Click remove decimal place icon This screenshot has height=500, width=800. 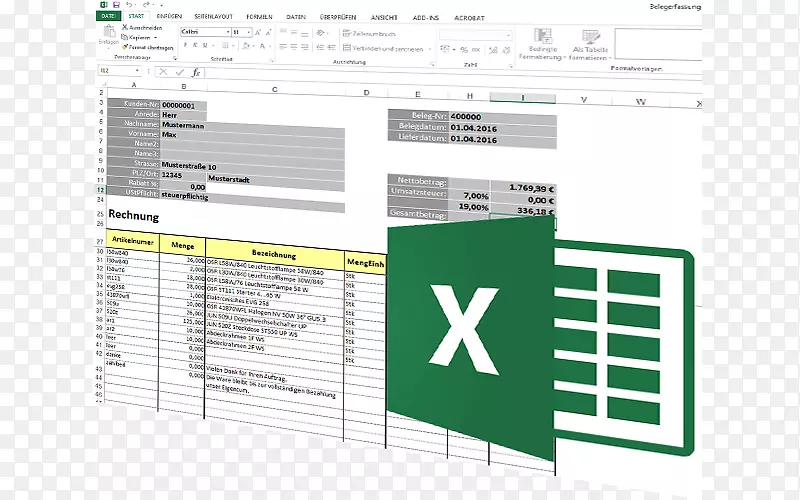(506, 50)
